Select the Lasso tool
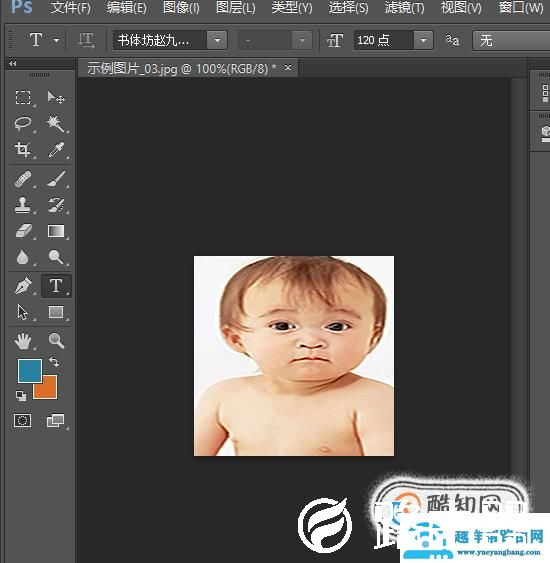The width and height of the screenshot is (550, 563). coord(23,124)
